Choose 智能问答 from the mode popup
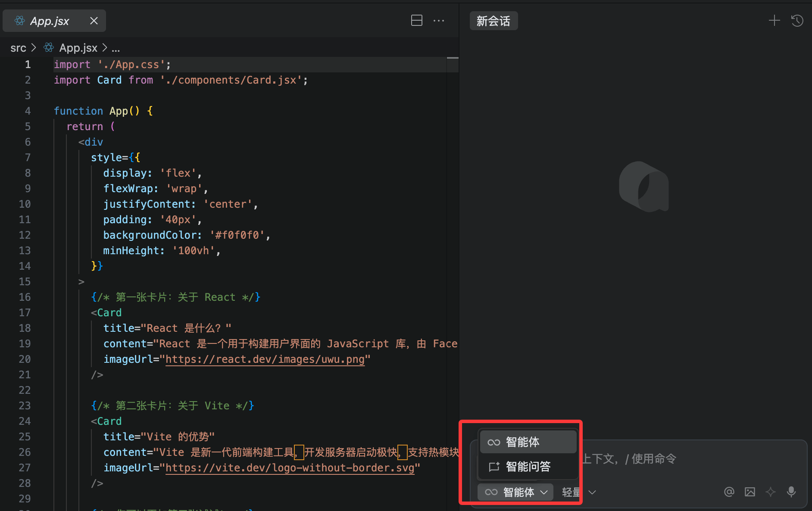This screenshot has height=511, width=812. [x=528, y=467]
